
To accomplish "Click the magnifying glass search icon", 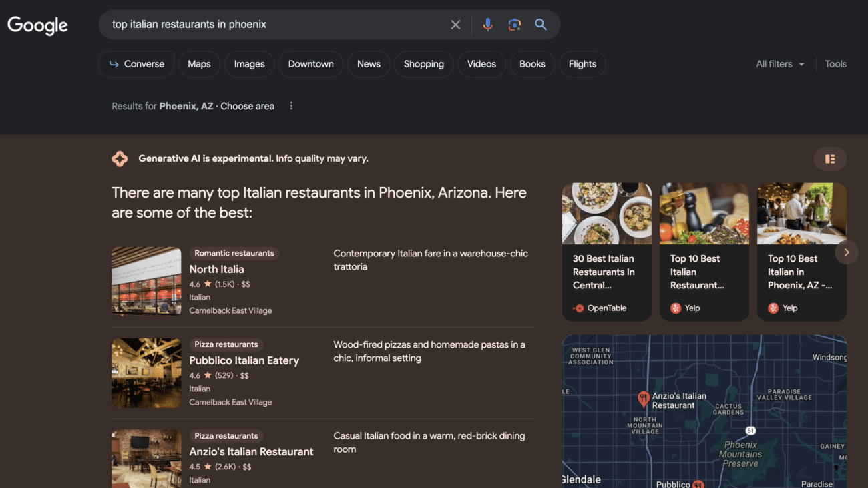I will [541, 25].
